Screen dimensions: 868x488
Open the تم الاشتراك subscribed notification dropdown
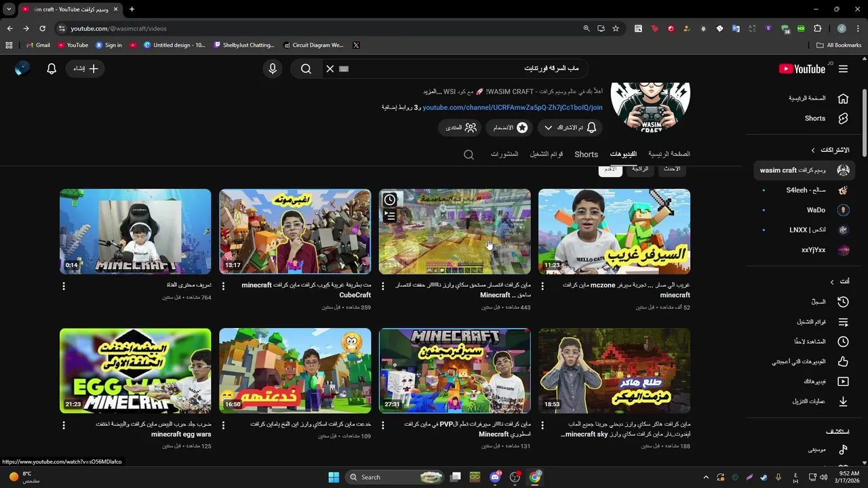tap(571, 127)
